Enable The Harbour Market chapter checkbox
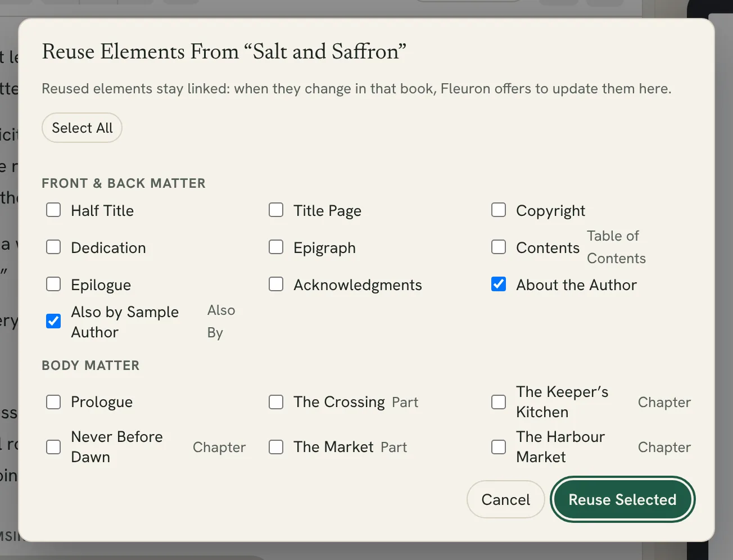 499,447
